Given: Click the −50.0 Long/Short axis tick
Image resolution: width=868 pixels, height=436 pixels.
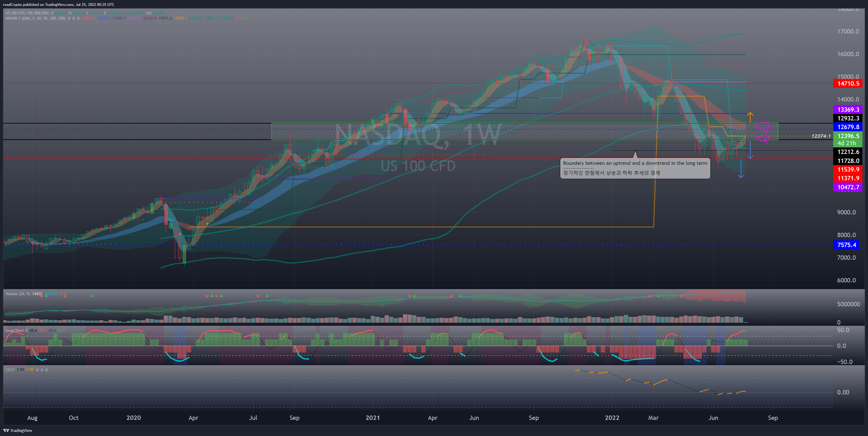Looking at the screenshot, I should coord(845,362).
